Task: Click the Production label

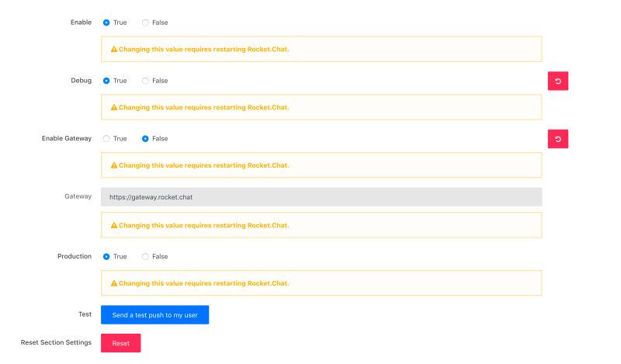Action: tap(75, 256)
